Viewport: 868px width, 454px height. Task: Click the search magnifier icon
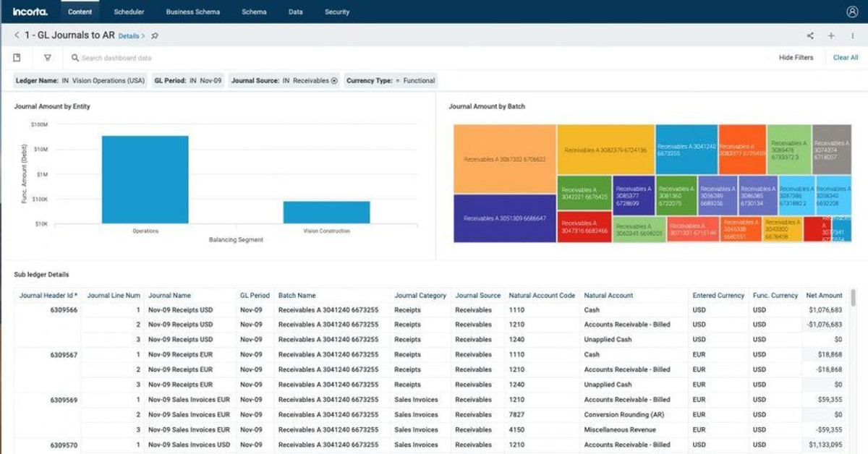click(x=75, y=58)
